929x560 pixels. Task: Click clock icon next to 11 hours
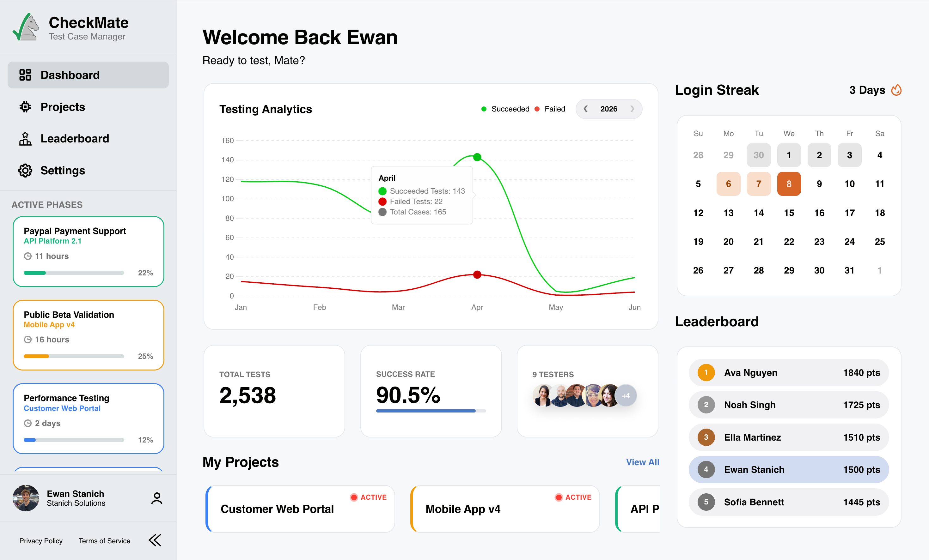pyautogui.click(x=28, y=256)
